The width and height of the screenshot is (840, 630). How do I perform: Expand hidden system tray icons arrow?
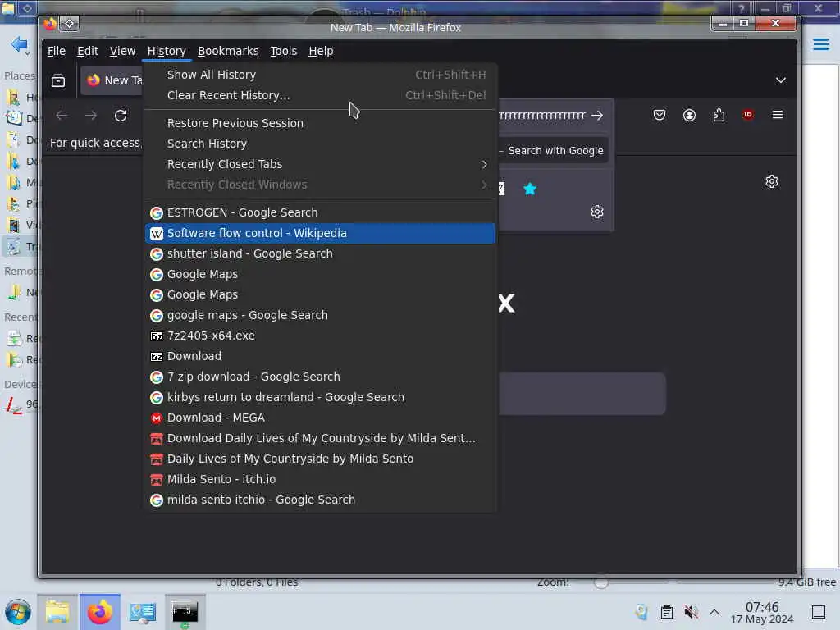[x=714, y=612]
